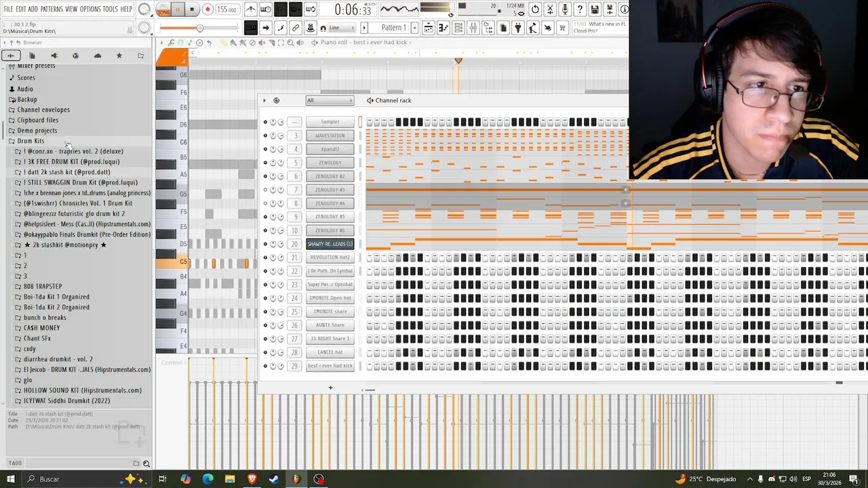Screen dimensions: 868x488
Task: Open the VIEW menu
Action: coord(71,9)
